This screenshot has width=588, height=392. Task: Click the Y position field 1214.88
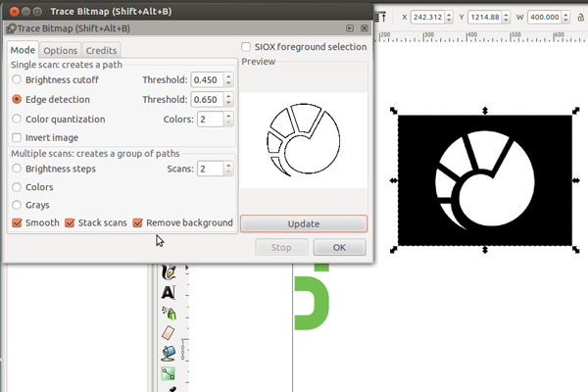(x=485, y=18)
